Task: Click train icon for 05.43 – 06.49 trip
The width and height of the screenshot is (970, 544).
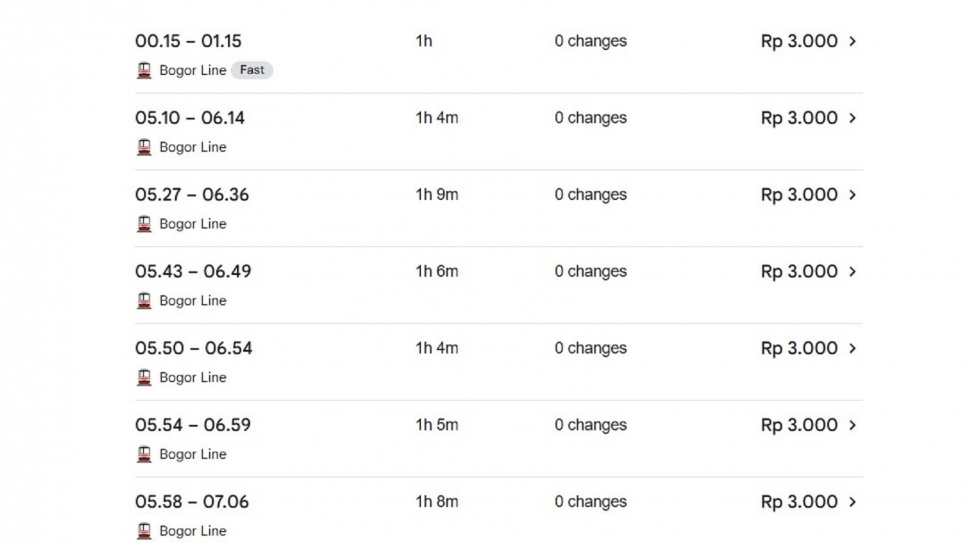Action: 144,301
